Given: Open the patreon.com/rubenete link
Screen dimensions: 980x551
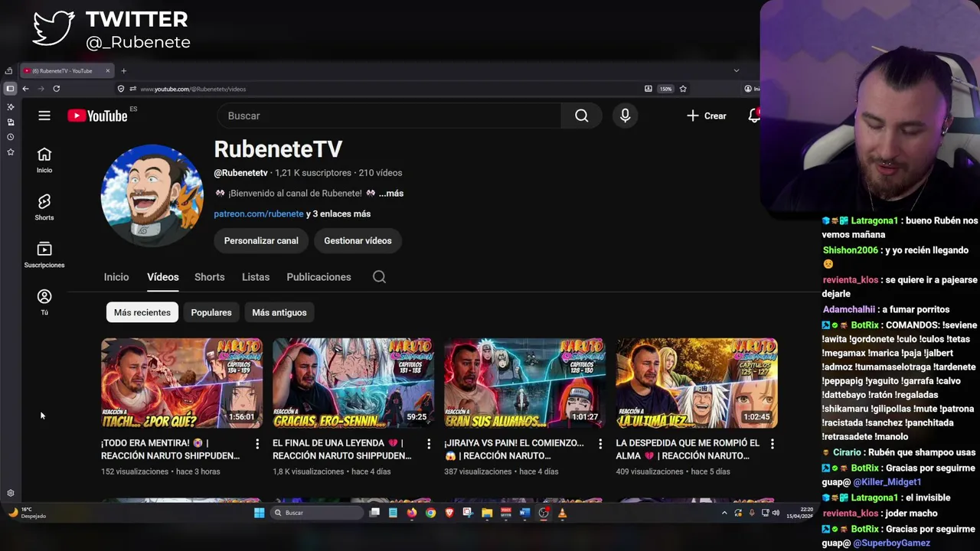Looking at the screenshot, I should 259,214.
